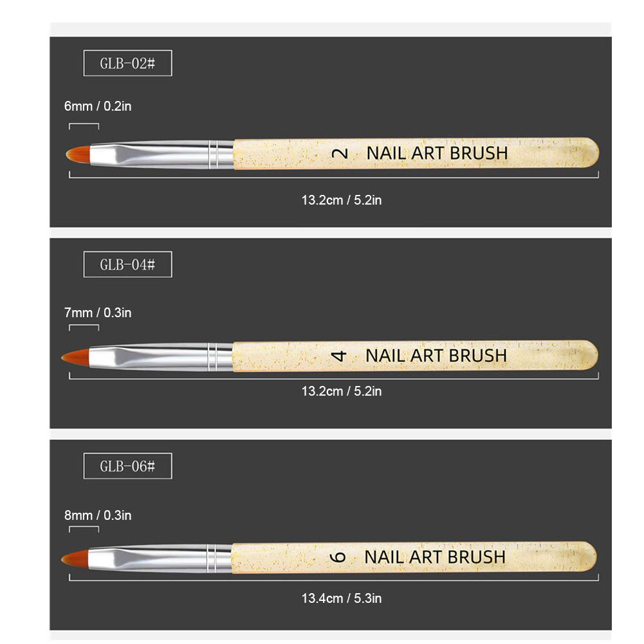Select the orange bristle tip of brush 6

coord(75,558)
